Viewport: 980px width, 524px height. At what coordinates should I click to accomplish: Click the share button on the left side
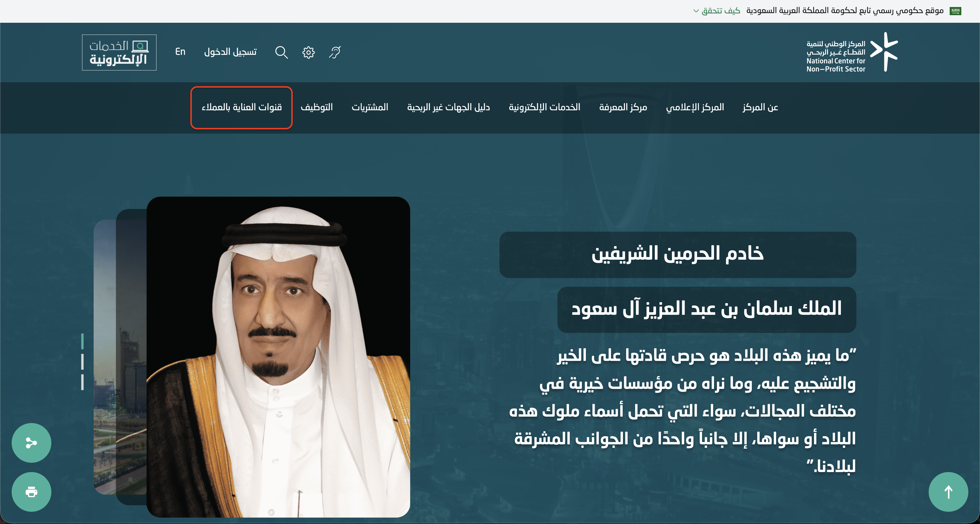31,443
